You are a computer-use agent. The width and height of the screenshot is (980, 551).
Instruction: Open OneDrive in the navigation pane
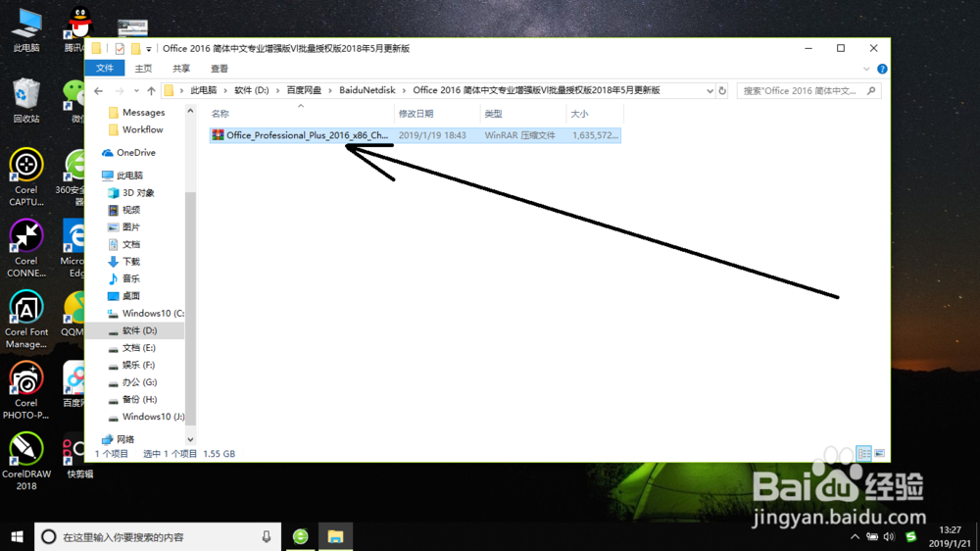coord(128,153)
